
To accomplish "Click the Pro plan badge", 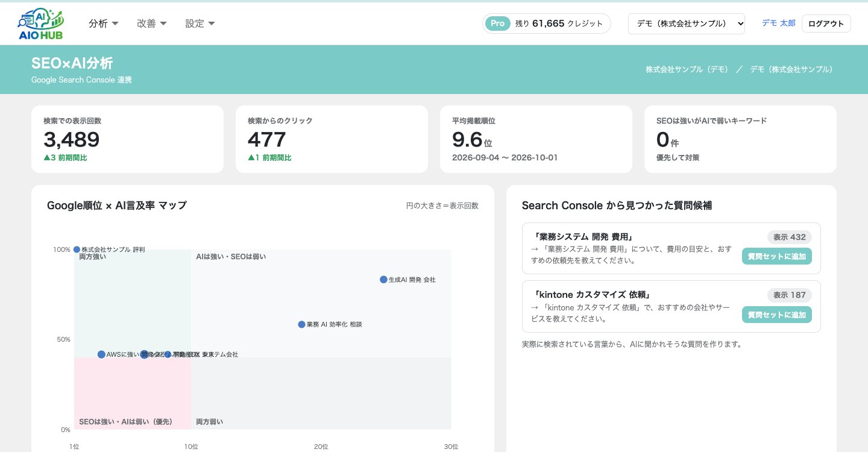I will [497, 24].
